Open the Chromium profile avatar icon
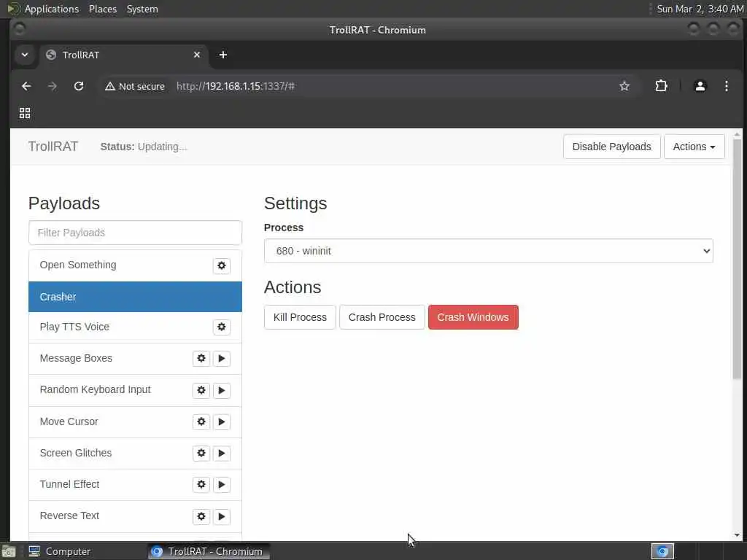The image size is (747, 560). (x=700, y=86)
